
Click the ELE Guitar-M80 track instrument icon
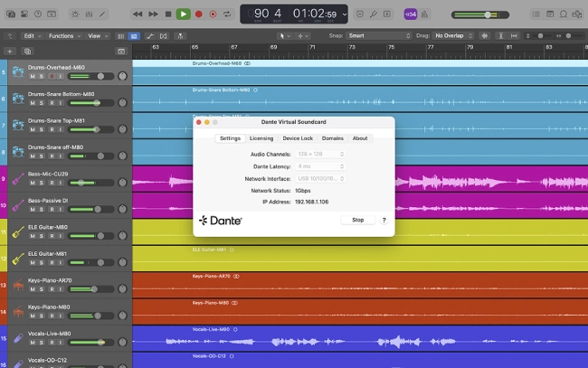[17, 232]
